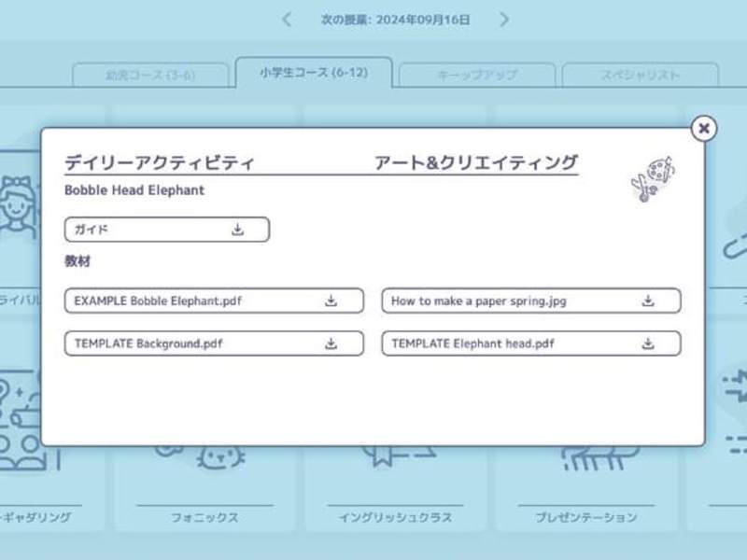
Task: Open the スペシャリスト tab
Action: (641, 76)
